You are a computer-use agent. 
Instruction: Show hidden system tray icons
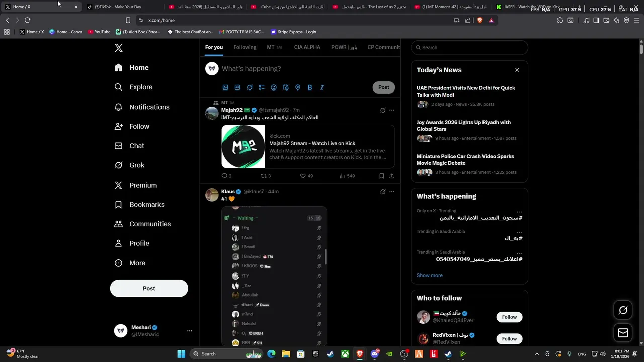click(537, 354)
